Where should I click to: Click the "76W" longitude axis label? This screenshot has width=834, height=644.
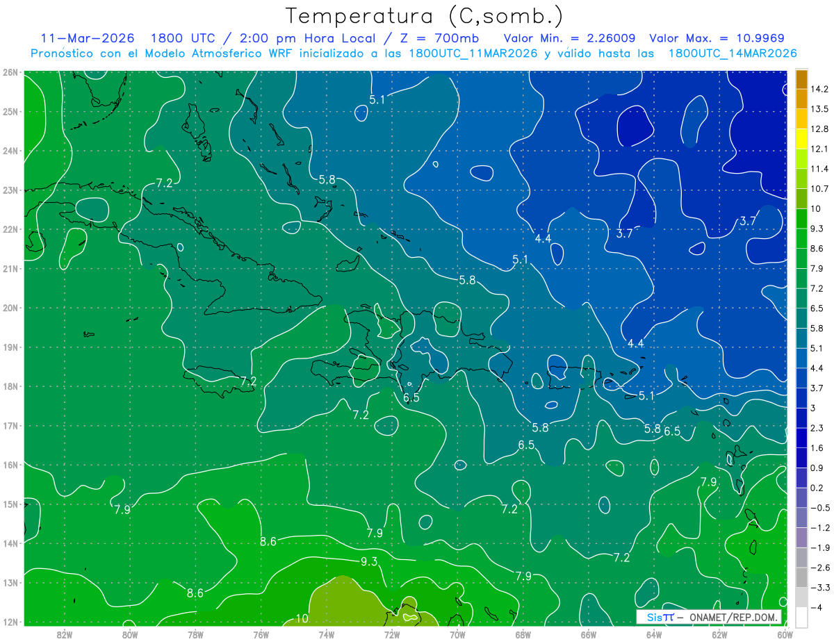click(261, 634)
